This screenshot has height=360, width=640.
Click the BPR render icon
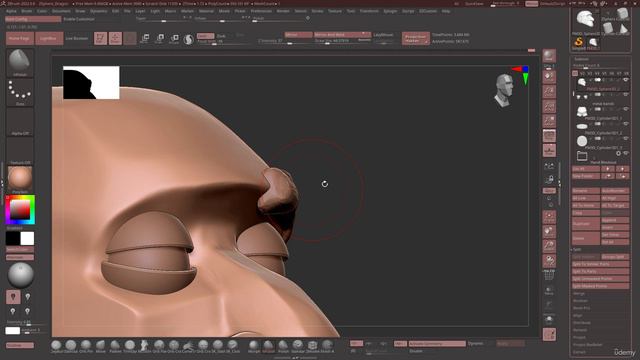[549, 56]
